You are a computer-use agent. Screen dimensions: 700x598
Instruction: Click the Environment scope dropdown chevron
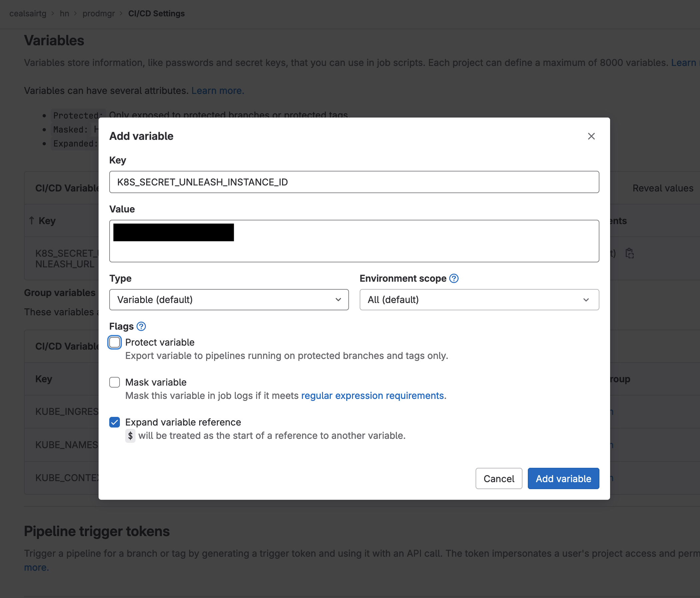[586, 300]
